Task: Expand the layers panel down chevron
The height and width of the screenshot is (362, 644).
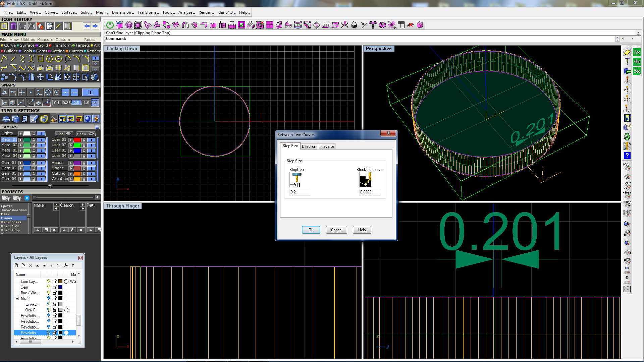Action: click(x=50, y=186)
